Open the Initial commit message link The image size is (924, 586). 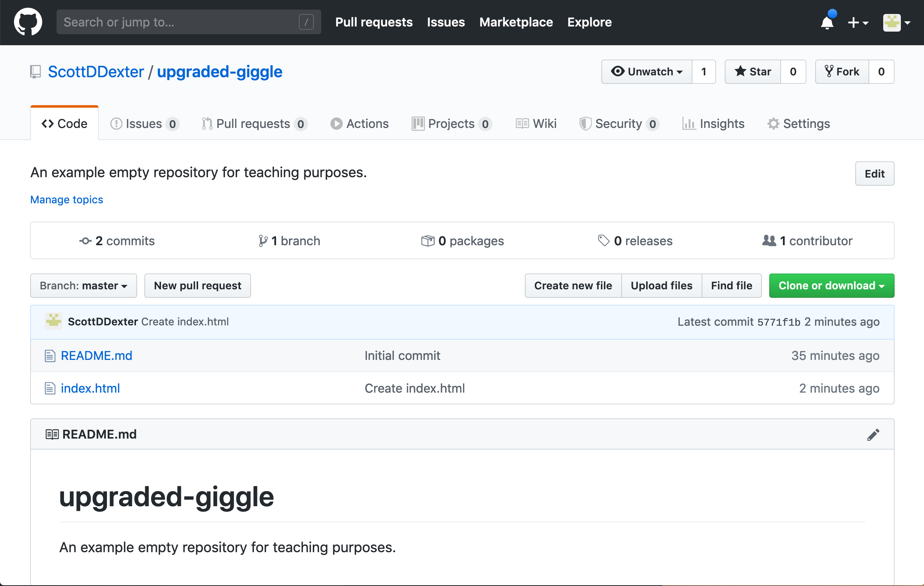click(402, 356)
